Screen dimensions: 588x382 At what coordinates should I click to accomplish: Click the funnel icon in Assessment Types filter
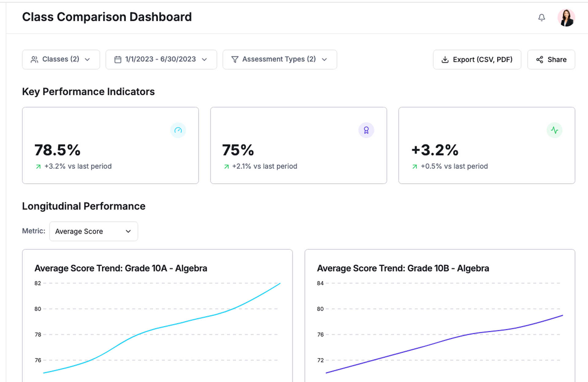[235, 60]
